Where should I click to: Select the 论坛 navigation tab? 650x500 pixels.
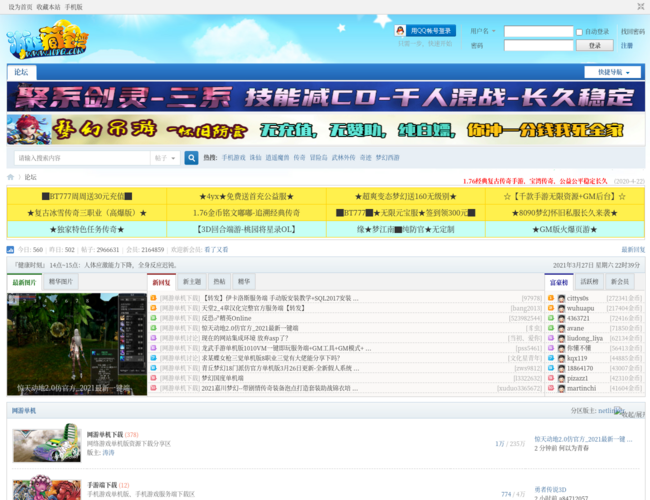tap(22, 72)
